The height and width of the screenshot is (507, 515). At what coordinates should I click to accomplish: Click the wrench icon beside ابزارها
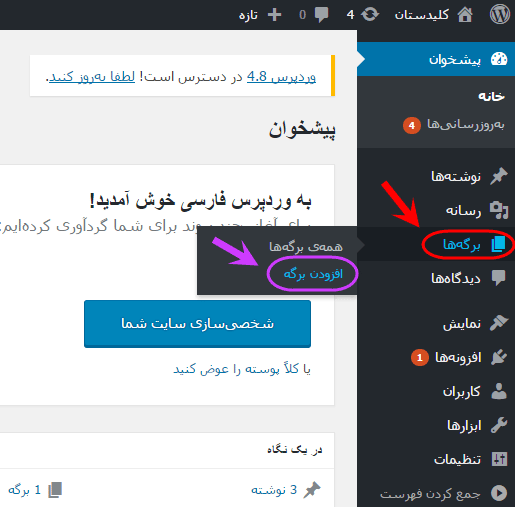tap(499, 425)
